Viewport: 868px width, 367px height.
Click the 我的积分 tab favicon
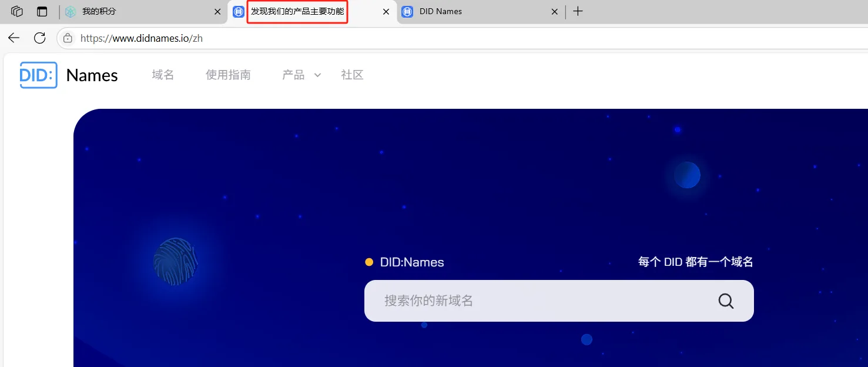tap(71, 11)
